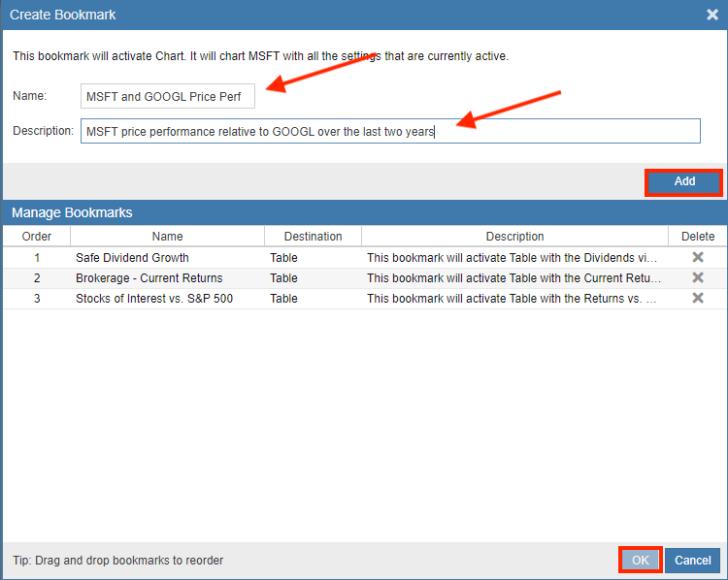Delete the Brokerage - Current Returns bookmark
The height and width of the screenshot is (580, 728).
click(697, 277)
